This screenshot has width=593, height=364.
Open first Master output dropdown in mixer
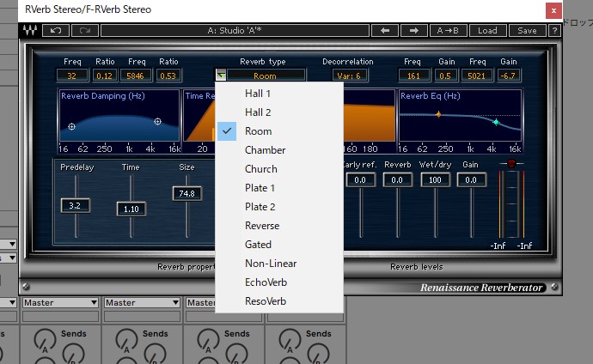60,302
